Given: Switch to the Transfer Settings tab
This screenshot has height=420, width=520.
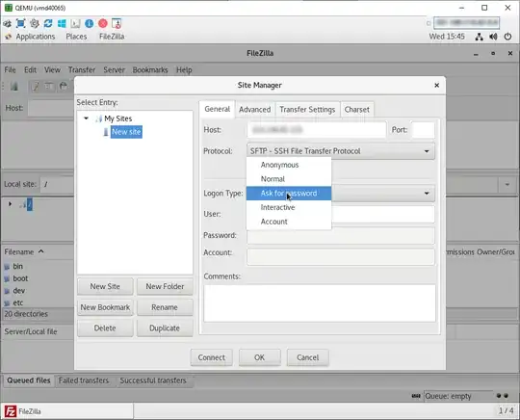Looking at the screenshot, I should 307,110.
